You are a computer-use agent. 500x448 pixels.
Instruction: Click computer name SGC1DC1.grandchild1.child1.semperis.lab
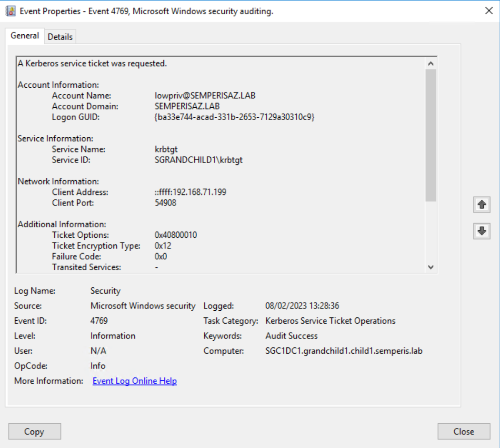(344, 351)
